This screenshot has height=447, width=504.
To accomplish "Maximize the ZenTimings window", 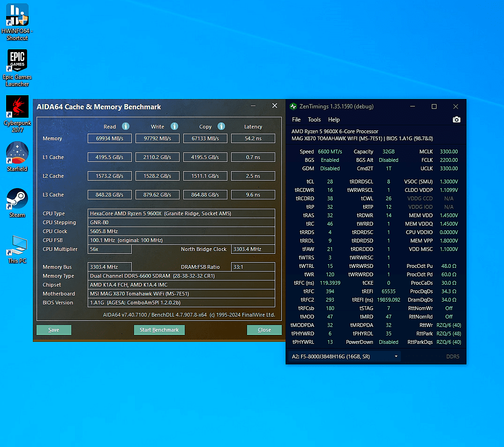I will pos(434,106).
